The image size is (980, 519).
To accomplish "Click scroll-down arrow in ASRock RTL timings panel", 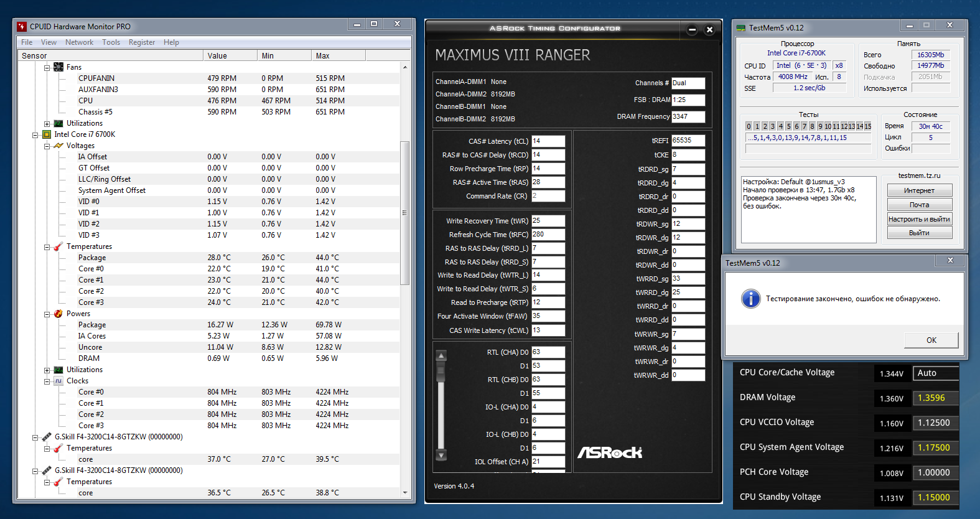I will click(441, 456).
